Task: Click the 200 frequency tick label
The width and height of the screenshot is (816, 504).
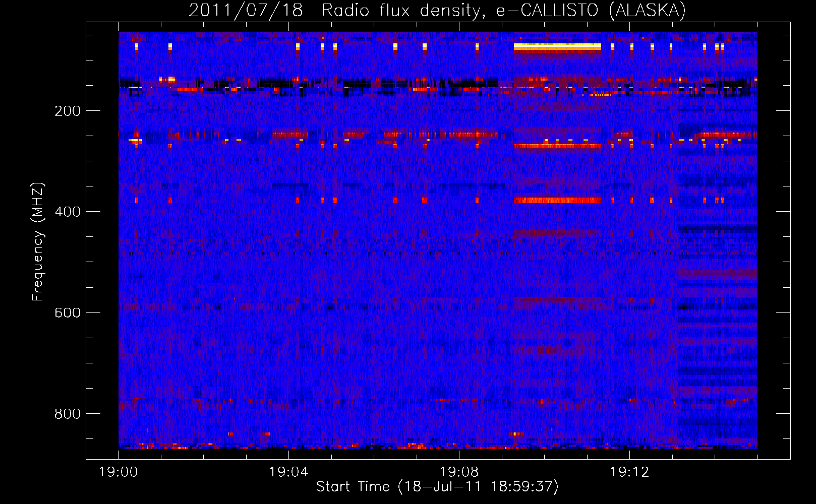Action: (x=68, y=111)
